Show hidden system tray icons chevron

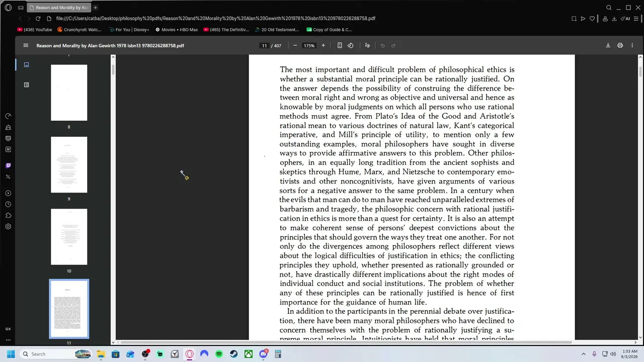pos(583,354)
